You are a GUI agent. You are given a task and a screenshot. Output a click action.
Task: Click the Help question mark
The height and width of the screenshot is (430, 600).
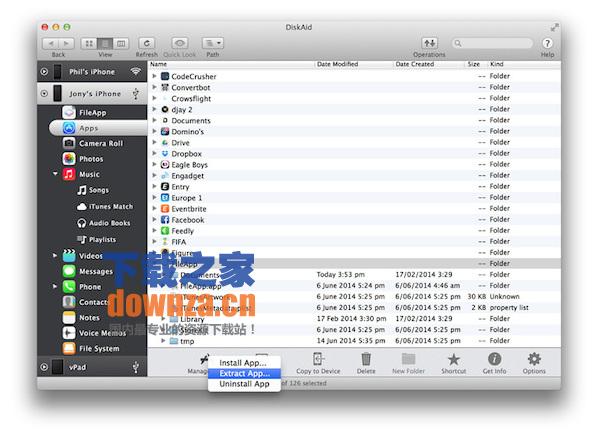(547, 43)
